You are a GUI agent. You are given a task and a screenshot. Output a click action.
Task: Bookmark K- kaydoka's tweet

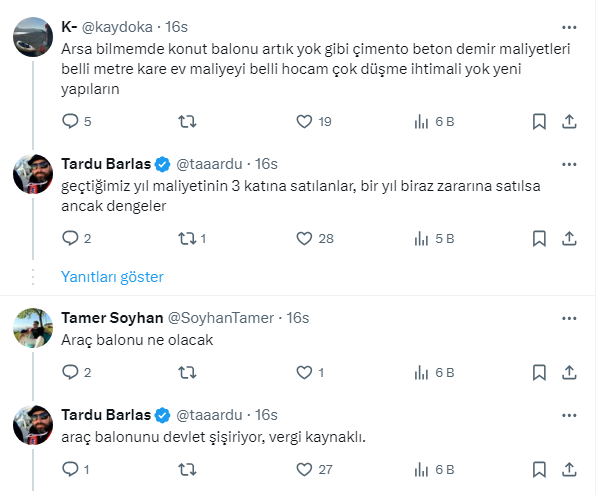tap(539, 122)
